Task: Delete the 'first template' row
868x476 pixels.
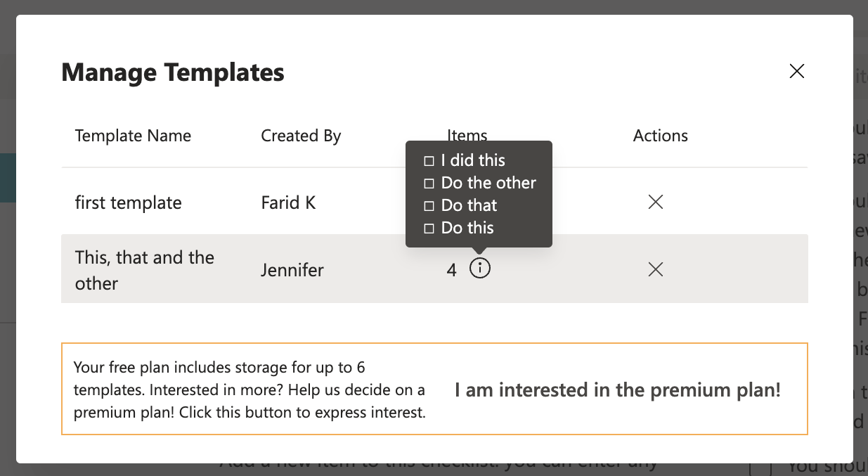Action: (655, 202)
